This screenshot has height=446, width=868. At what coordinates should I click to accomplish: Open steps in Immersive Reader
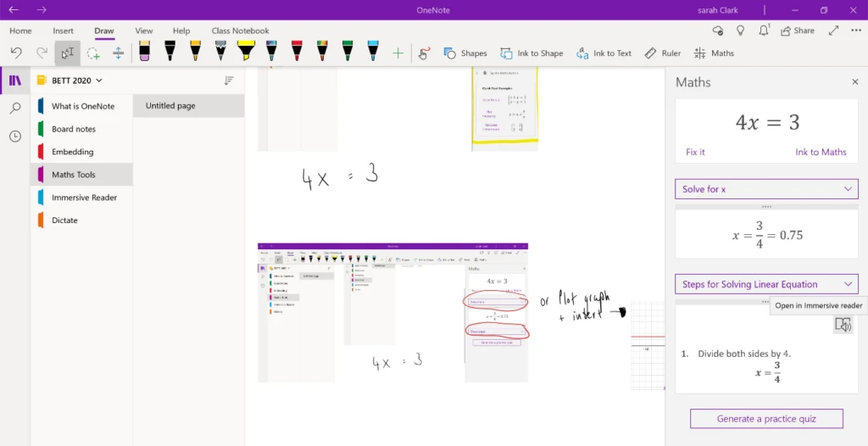coord(842,325)
